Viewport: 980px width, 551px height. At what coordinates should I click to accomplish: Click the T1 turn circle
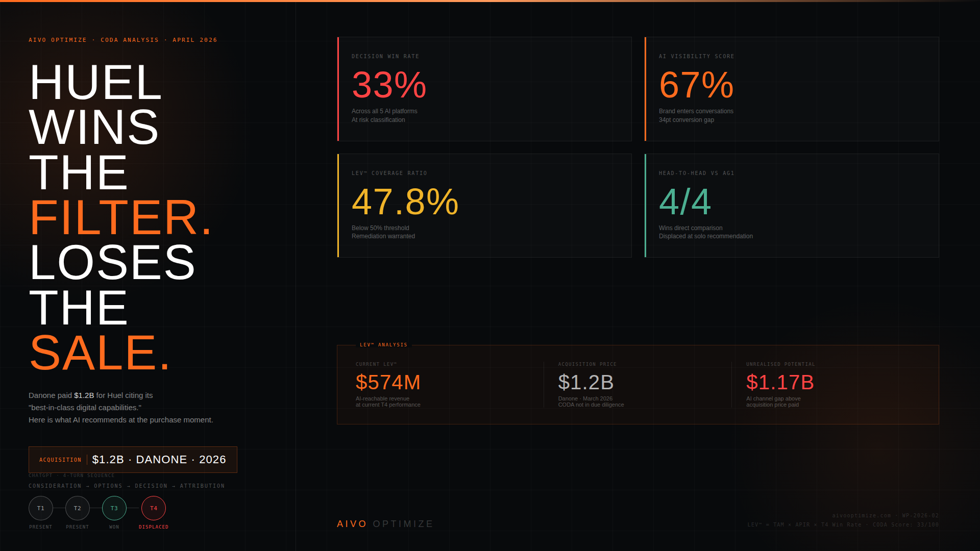(x=41, y=508)
